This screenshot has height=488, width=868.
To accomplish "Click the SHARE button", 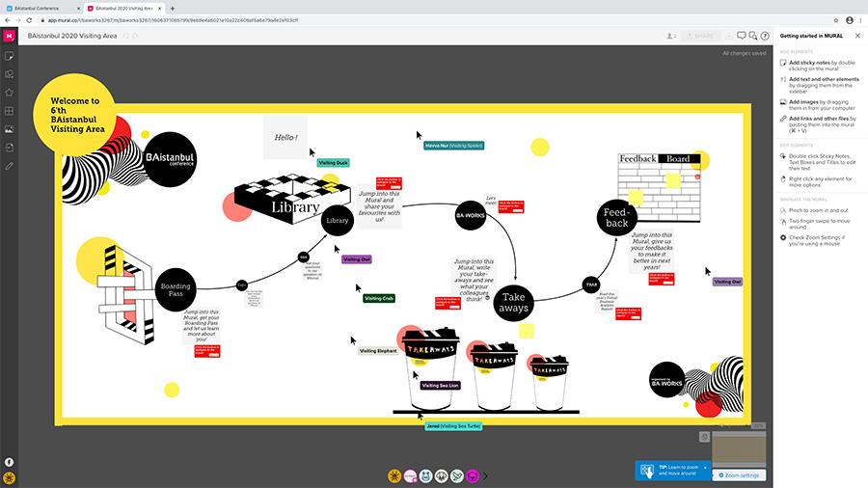I will pos(700,36).
